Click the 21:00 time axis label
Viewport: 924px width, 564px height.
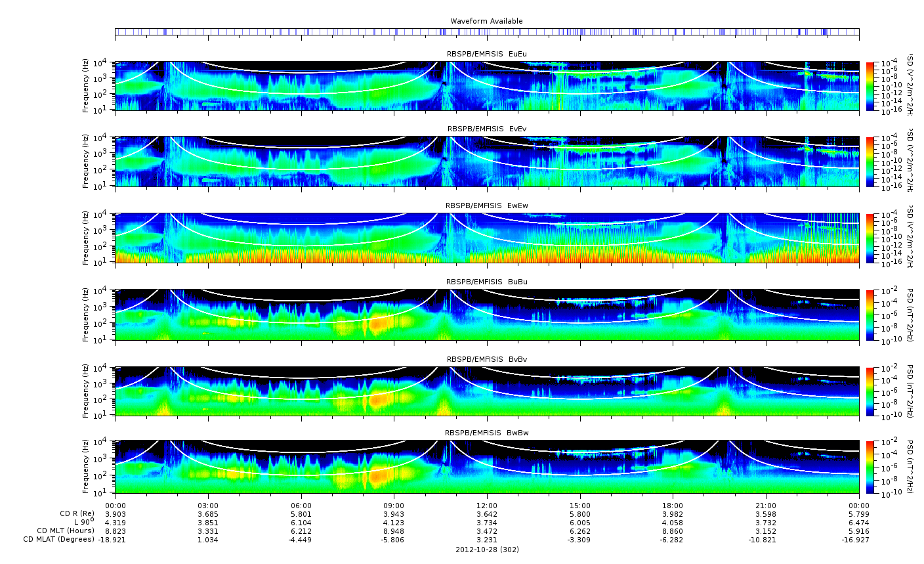pyautogui.click(x=765, y=506)
